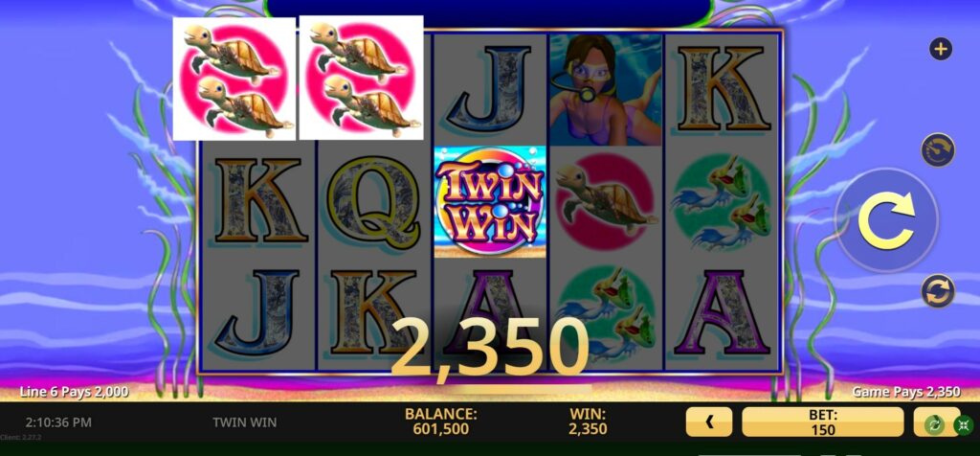The image size is (980, 456).
Task: Open the menu with the plus icon
Action: (940, 49)
